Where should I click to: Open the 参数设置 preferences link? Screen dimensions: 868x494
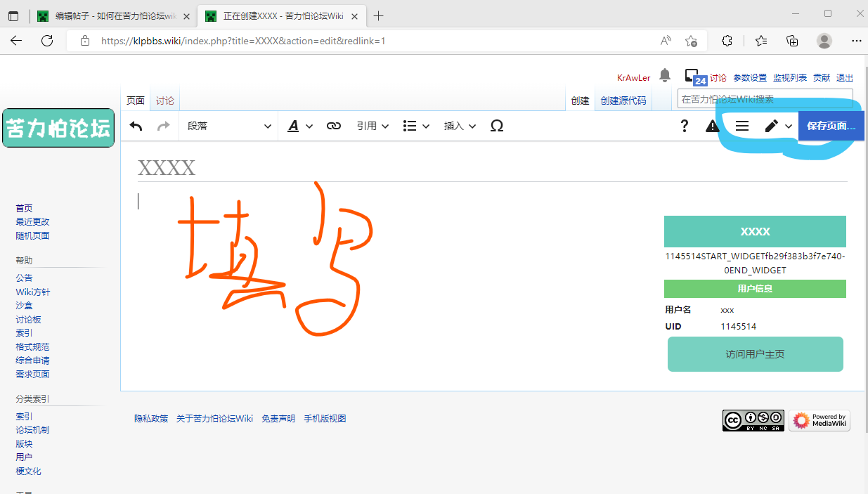click(x=750, y=78)
